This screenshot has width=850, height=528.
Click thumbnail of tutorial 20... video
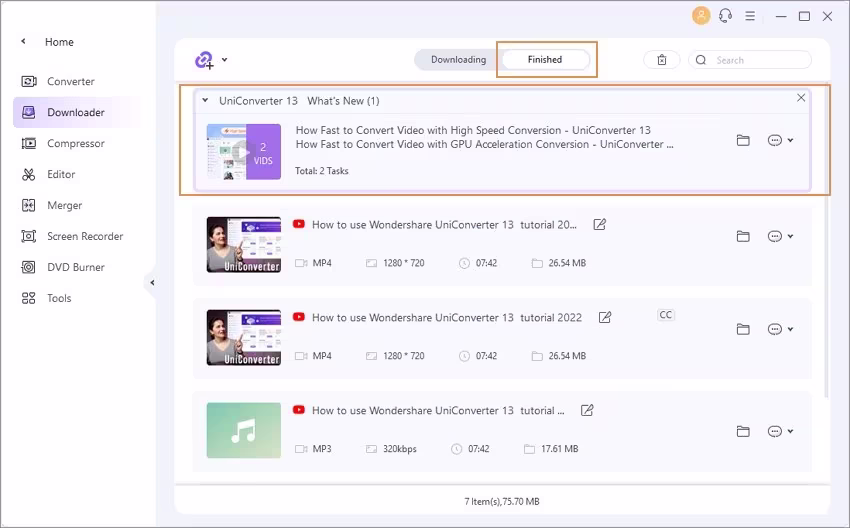[244, 244]
